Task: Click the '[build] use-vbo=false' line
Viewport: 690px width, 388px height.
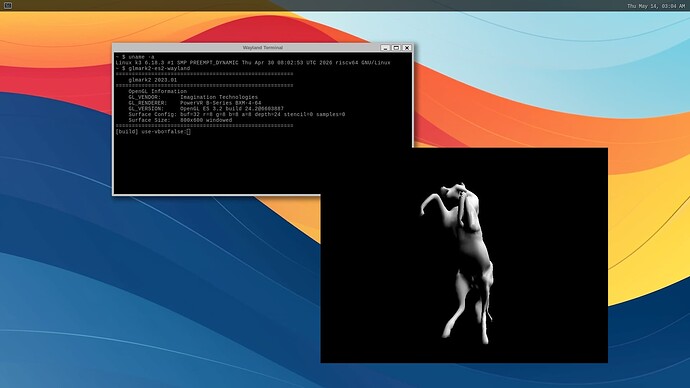Action: [x=150, y=132]
